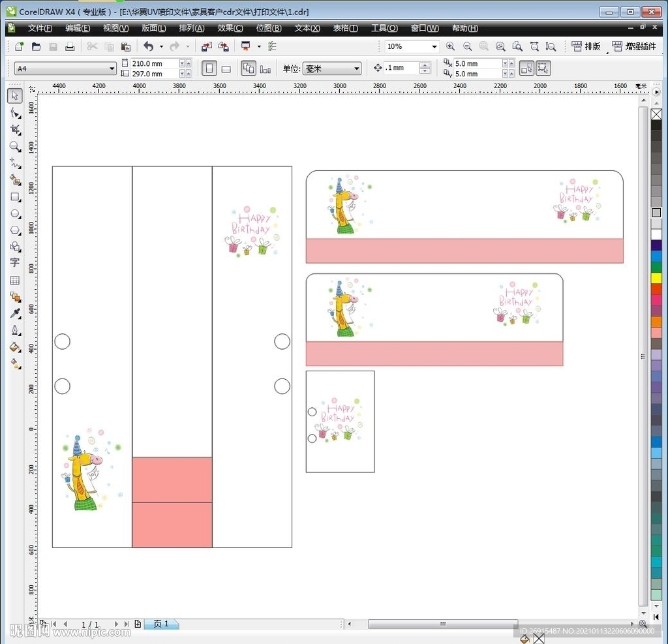Toggle portrait page orientation

[x=209, y=69]
